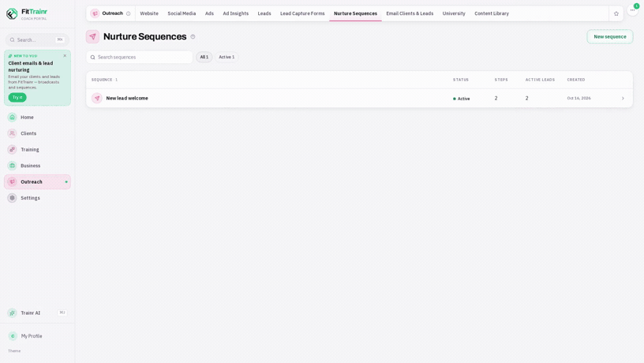
Task: Open the more options menu with notification badge
Action: (x=632, y=10)
